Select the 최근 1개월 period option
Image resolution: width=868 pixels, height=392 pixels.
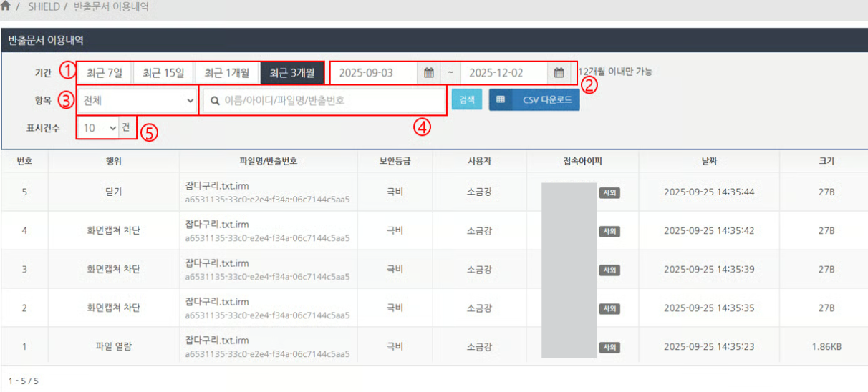point(227,73)
